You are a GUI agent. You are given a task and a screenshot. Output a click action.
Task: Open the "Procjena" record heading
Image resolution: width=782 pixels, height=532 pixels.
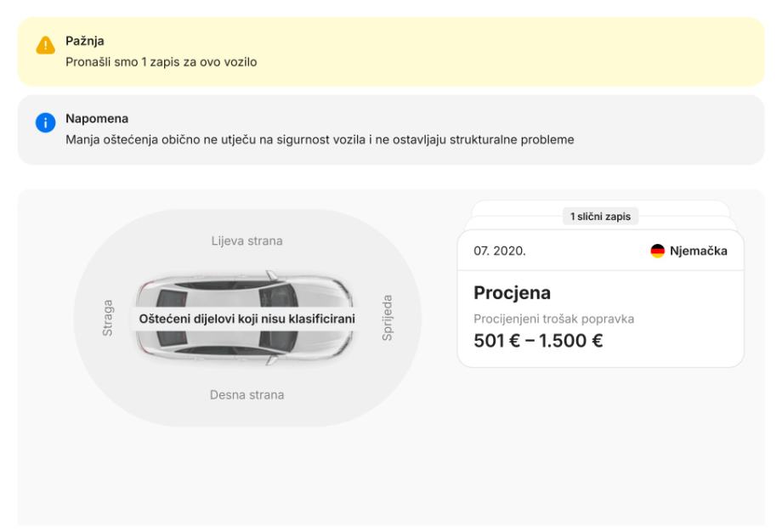point(512,292)
